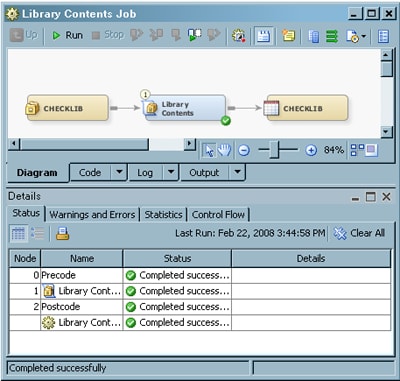Viewport: 400px width, 381px height.
Task: Select the first CHECKLIB library node
Action: 67,108
